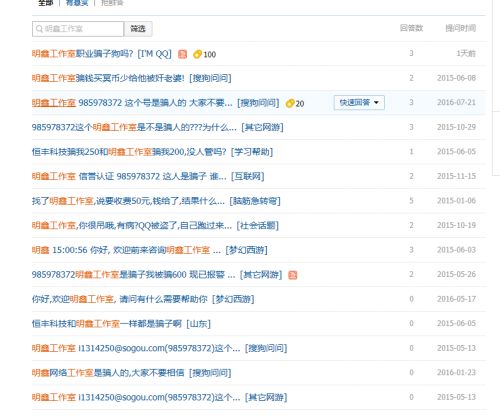This screenshot has height=418, width=500.
Task: Open question 明鑫工作室,你很吊哦,有病?QQ被盗了
Action: coord(132,226)
